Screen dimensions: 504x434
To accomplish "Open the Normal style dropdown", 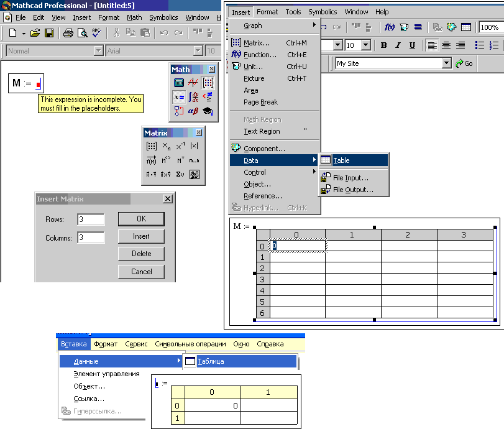I will point(98,51).
